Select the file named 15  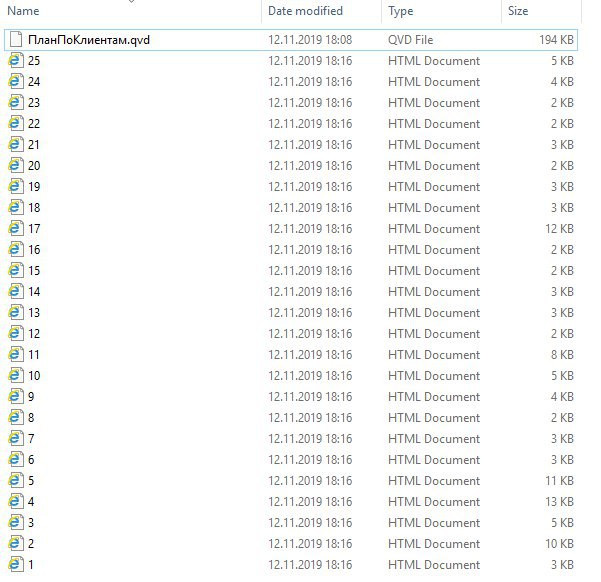34,271
